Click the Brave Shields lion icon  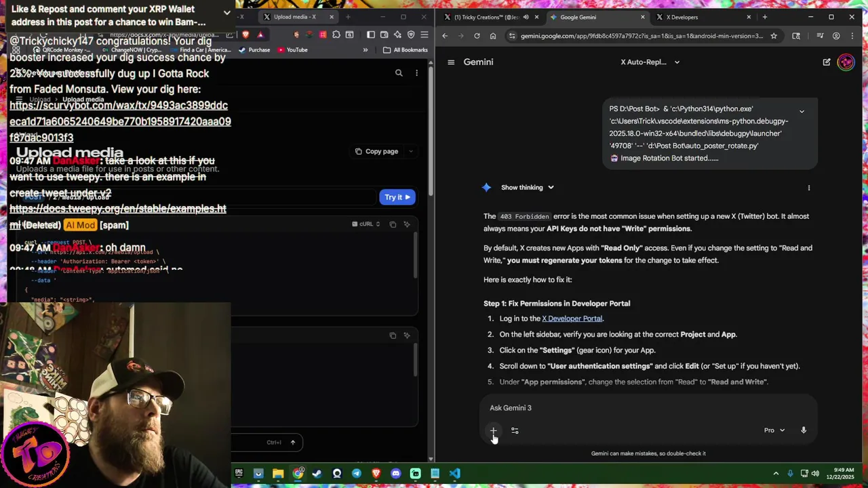(245, 35)
